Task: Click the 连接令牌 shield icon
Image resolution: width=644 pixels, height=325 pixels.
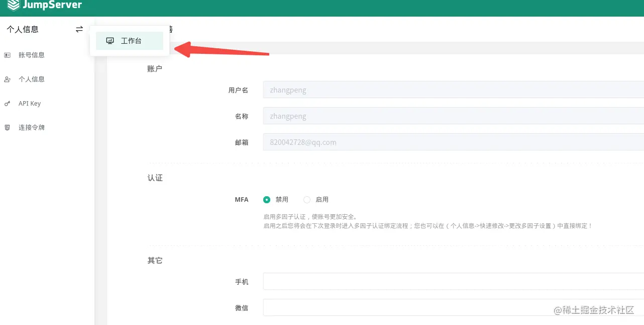Action: [x=7, y=127]
